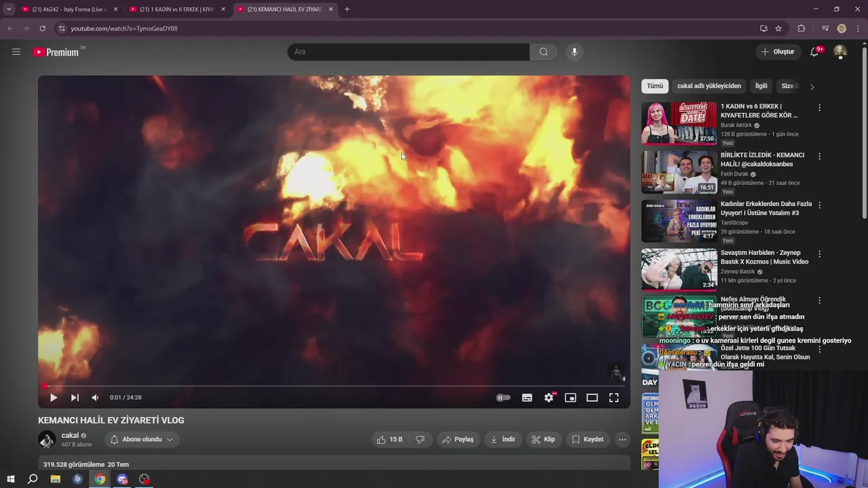The image size is (868, 488).
Task: Open options for Özel Jette 100 Gün video
Action: pyautogui.click(x=819, y=349)
